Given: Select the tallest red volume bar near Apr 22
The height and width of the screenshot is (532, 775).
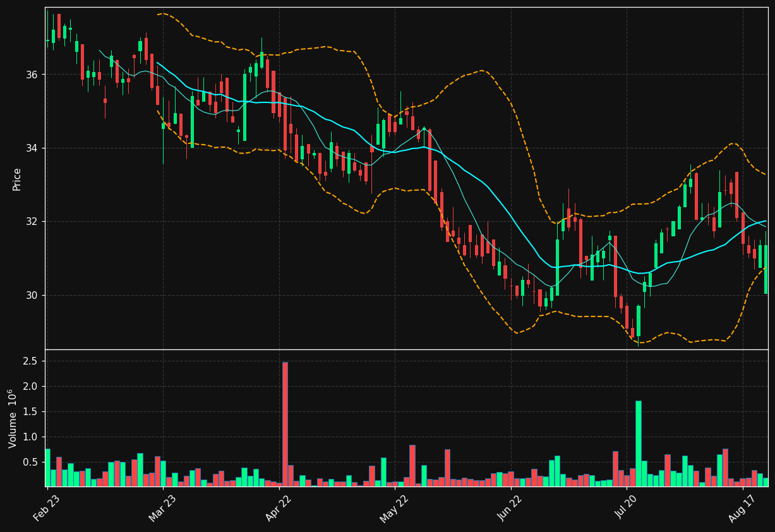Looking at the screenshot, I should pos(285,424).
